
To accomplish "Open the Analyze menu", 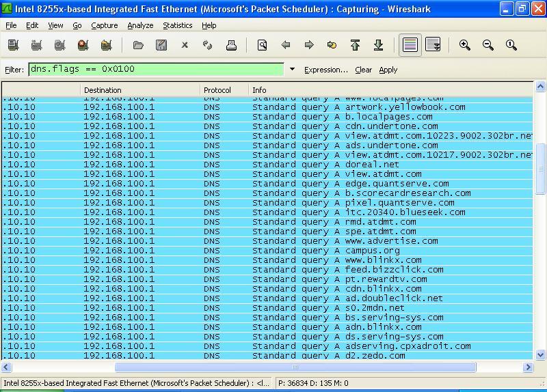I will [x=140, y=25].
